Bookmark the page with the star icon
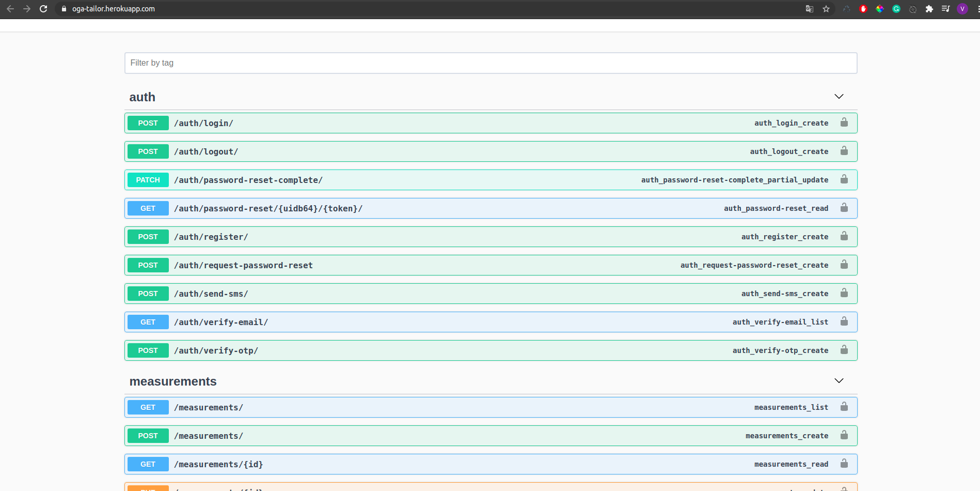This screenshot has height=491, width=980. pyautogui.click(x=826, y=9)
